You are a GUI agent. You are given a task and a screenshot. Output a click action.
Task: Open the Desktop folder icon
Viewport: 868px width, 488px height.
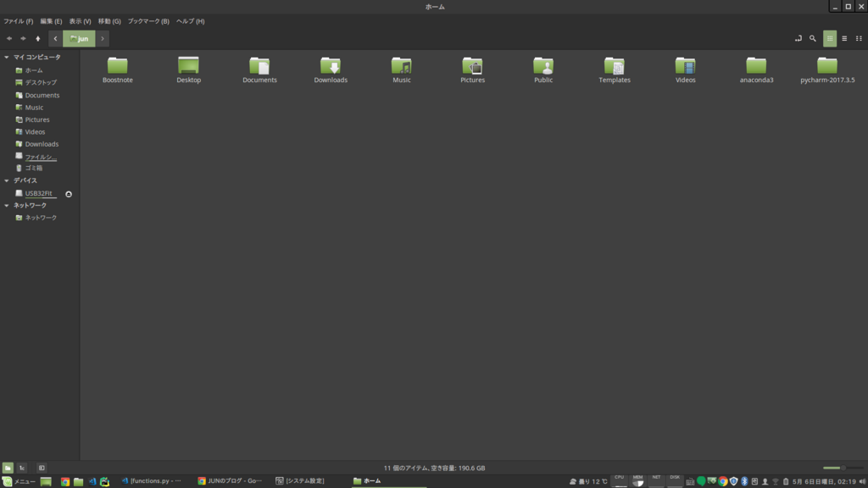188,69
